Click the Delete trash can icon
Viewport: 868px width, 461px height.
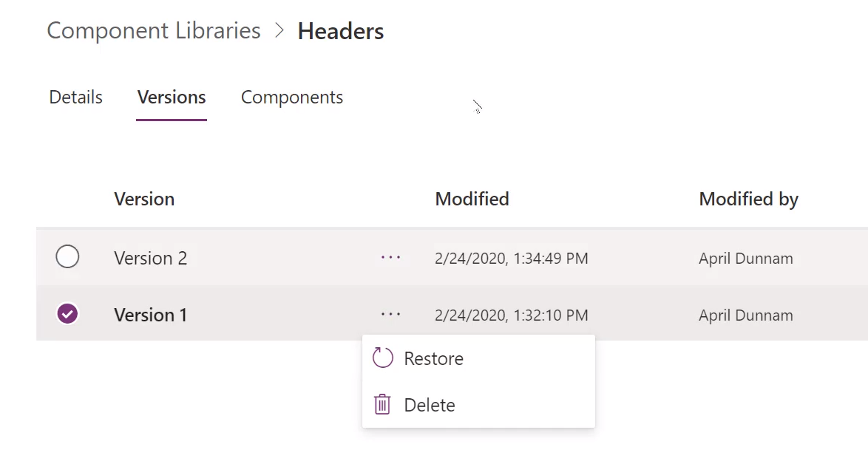(x=382, y=405)
